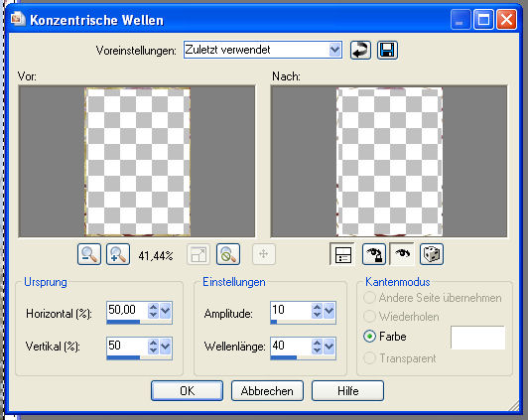The image size is (528, 420).
Task: Zoom out the preview with the minus magnifier
Action: (x=89, y=254)
